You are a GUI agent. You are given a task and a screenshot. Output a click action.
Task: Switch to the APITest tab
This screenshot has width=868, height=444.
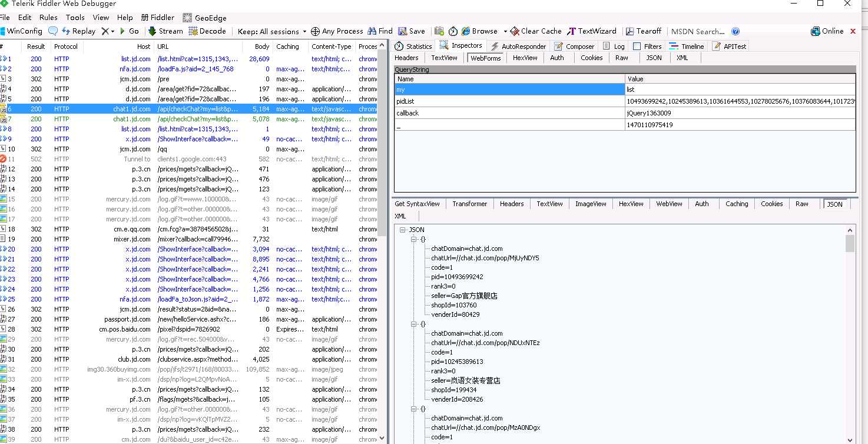click(730, 46)
